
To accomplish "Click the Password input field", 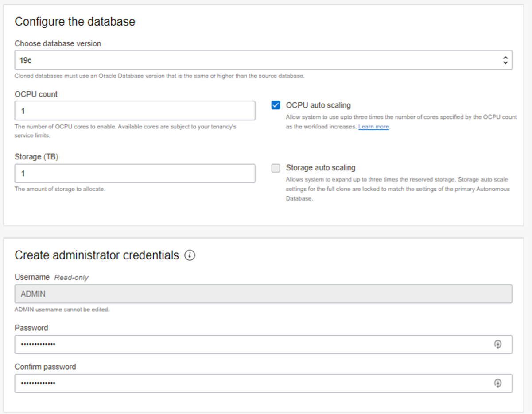I will click(221, 344).
